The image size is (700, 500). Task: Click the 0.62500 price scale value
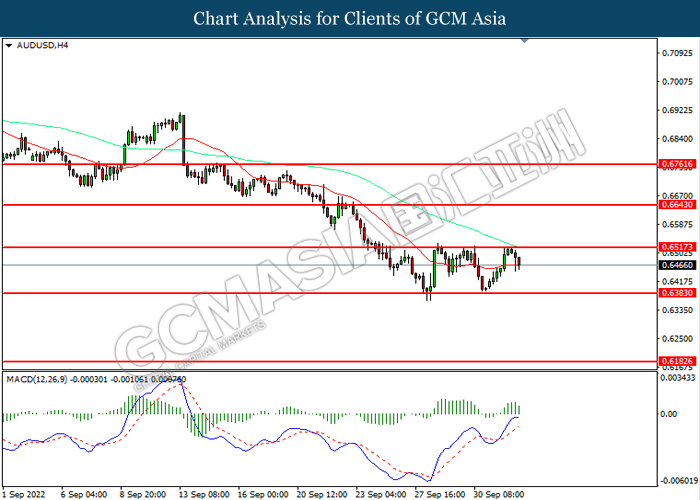677,338
